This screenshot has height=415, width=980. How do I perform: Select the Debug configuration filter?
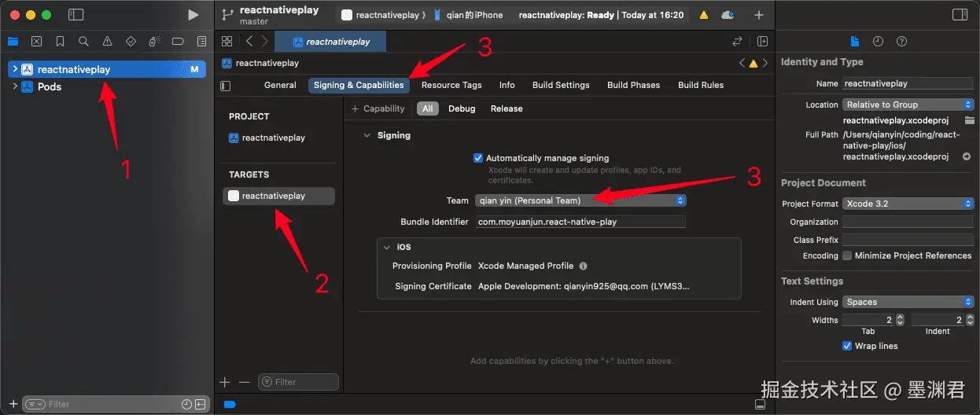click(462, 108)
